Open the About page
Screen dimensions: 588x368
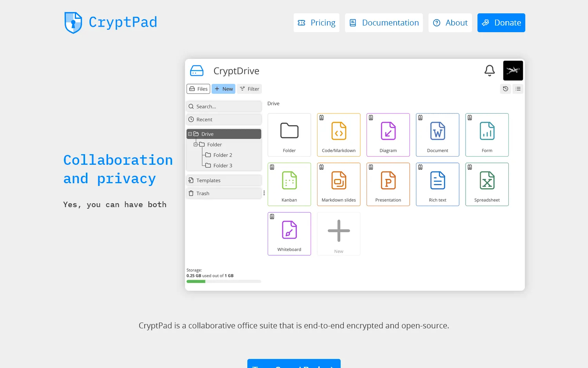coord(450,23)
